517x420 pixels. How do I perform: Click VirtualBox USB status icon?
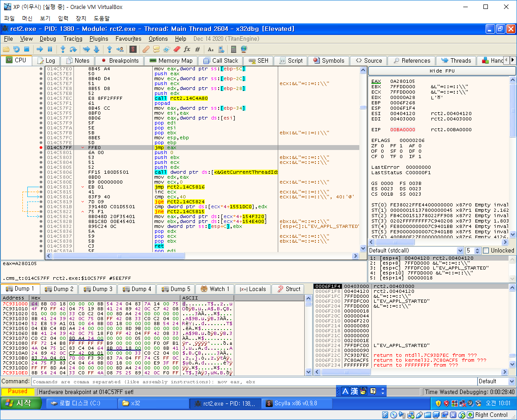(x=419, y=415)
